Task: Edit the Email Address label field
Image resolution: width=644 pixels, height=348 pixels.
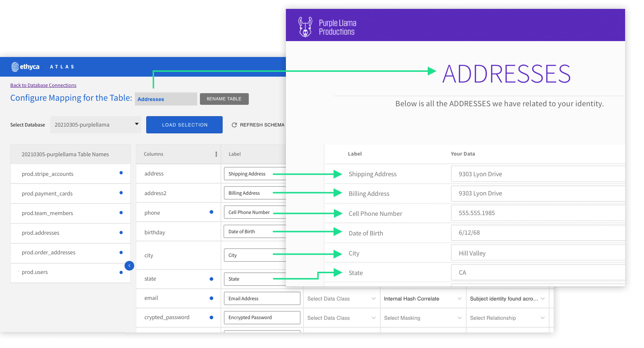Action: (262, 298)
